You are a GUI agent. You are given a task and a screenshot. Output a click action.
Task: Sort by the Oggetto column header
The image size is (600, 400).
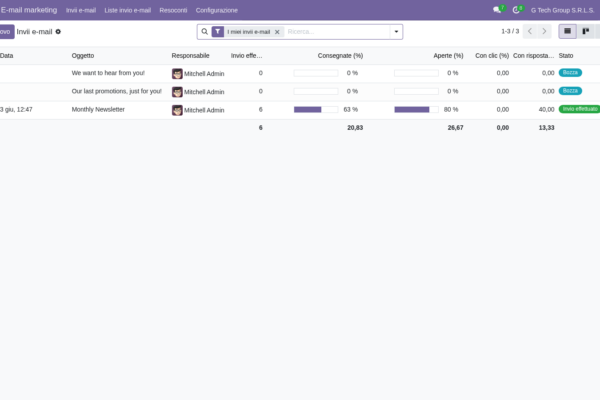point(83,56)
